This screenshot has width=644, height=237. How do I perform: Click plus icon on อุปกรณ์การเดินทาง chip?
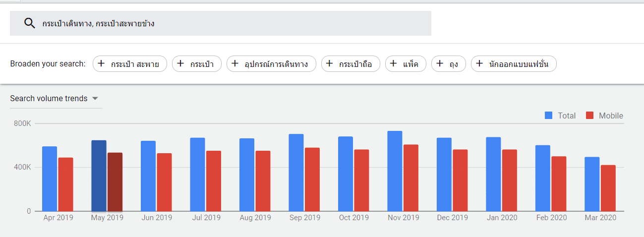pos(235,63)
